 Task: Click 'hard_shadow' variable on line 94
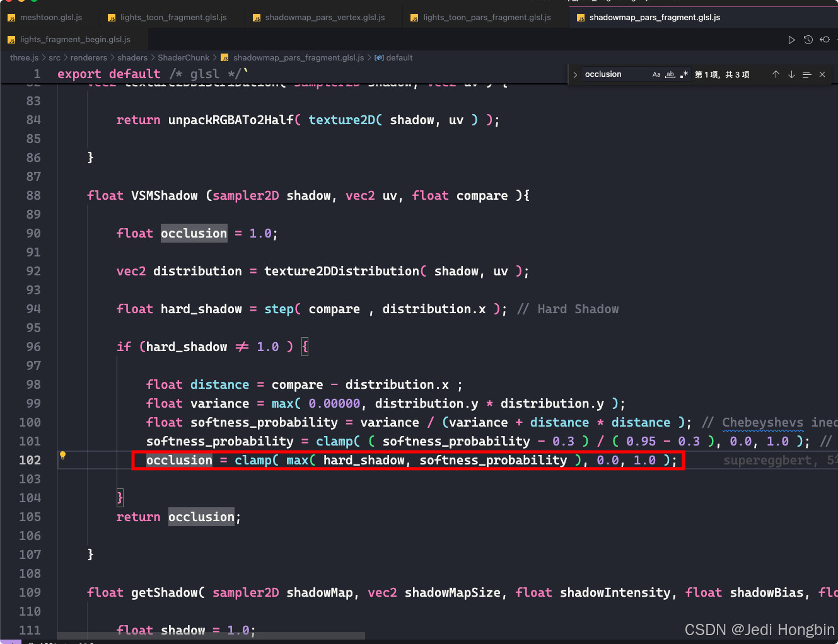click(x=201, y=309)
